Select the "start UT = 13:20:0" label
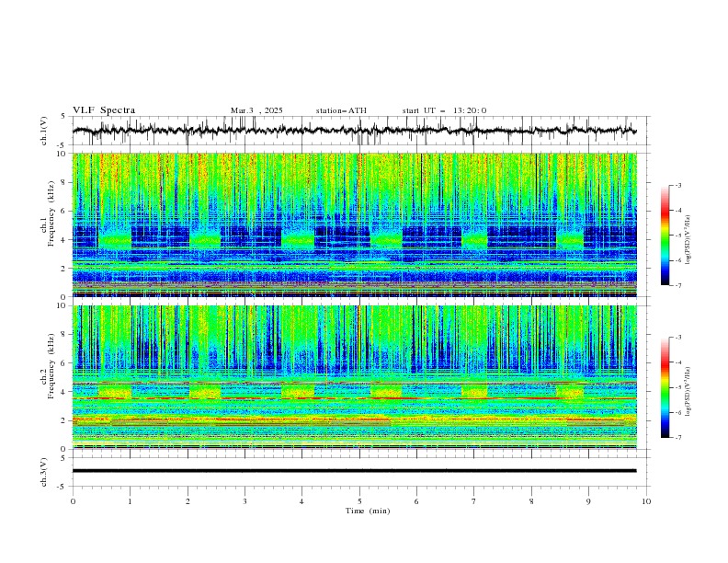Viewport: 728px width, 563px height. pyautogui.click(x=444, y=110)
